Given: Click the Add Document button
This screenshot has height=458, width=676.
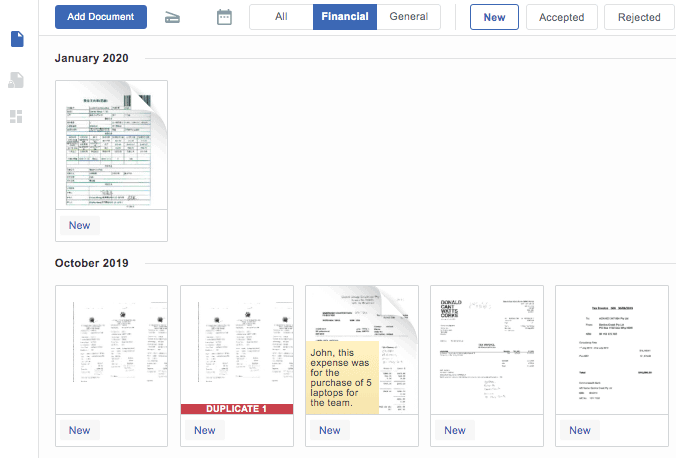Looking at the screenshot, I should (x=101, y=17).
